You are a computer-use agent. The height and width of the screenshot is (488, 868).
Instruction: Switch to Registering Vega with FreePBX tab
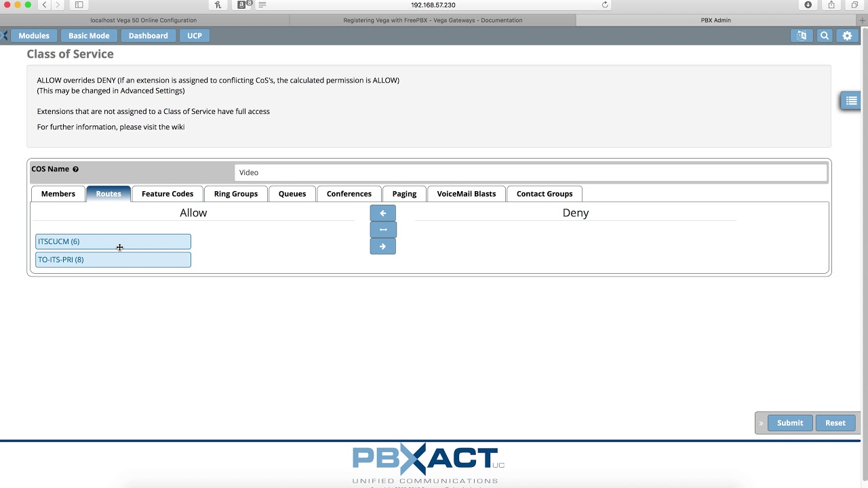[x=433, y=20]
